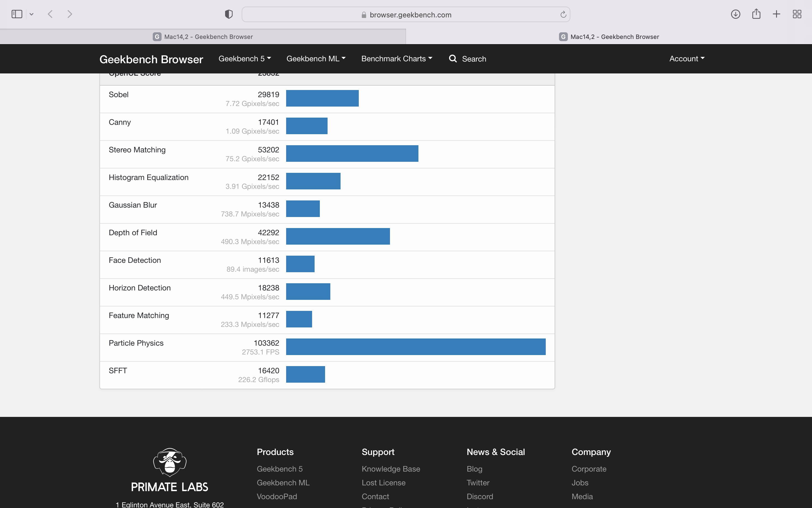Click the Stereo Matching score bar
812x508 pixels.
[352, 154]
